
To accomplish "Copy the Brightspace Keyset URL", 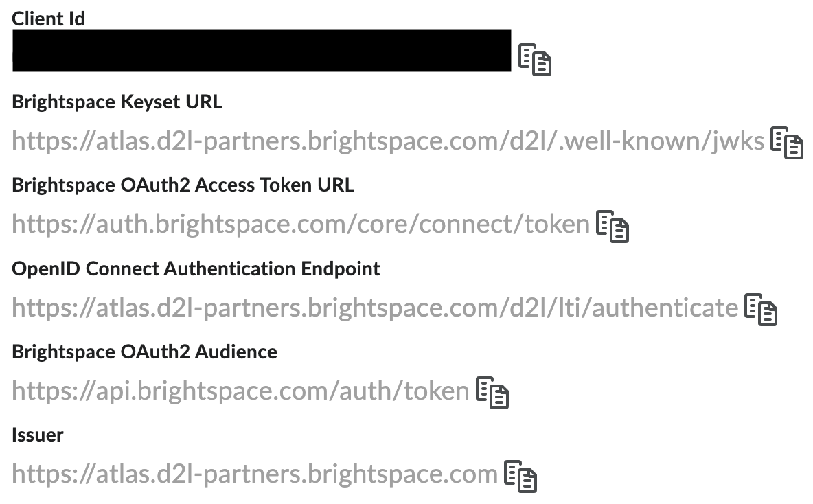I will 786,143.
